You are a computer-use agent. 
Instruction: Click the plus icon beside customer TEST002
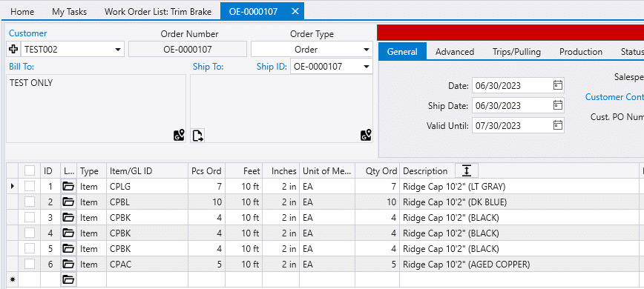click(x=13, y=50)
